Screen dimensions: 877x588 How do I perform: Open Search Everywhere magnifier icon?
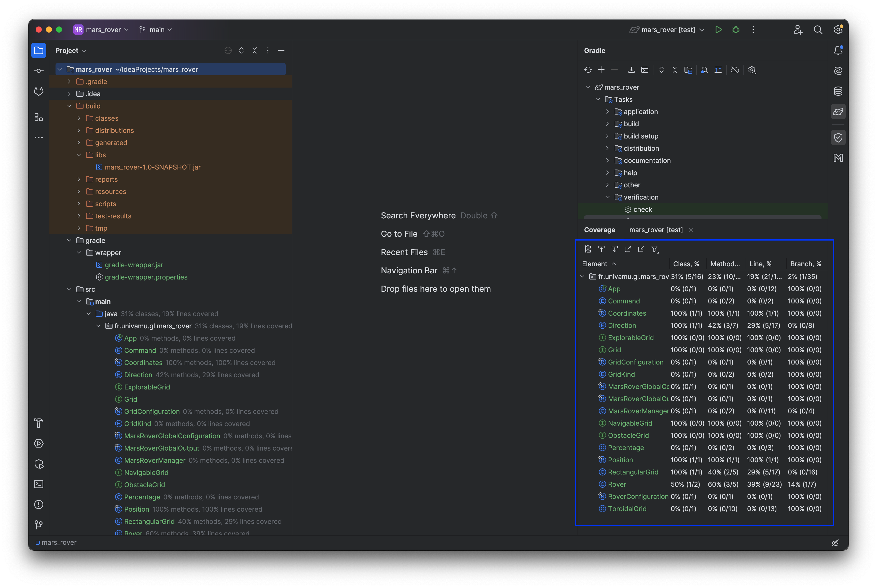[818, 30]
